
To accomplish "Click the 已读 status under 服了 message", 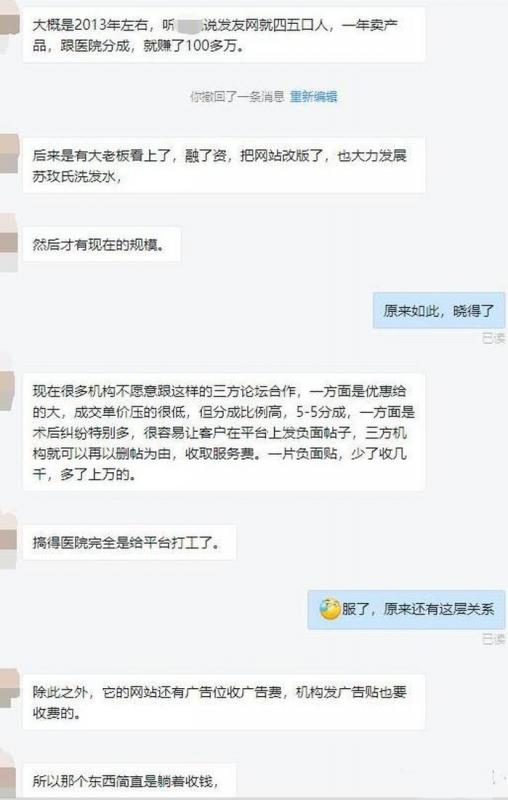I will point(493,638).
